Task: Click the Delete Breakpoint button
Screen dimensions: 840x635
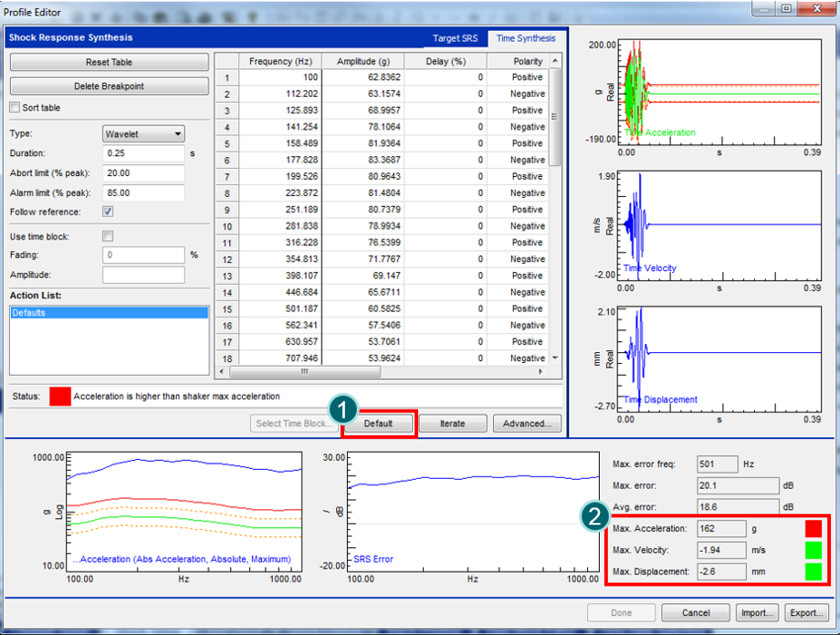Action: pyautogui.click(x=109, y=87)
